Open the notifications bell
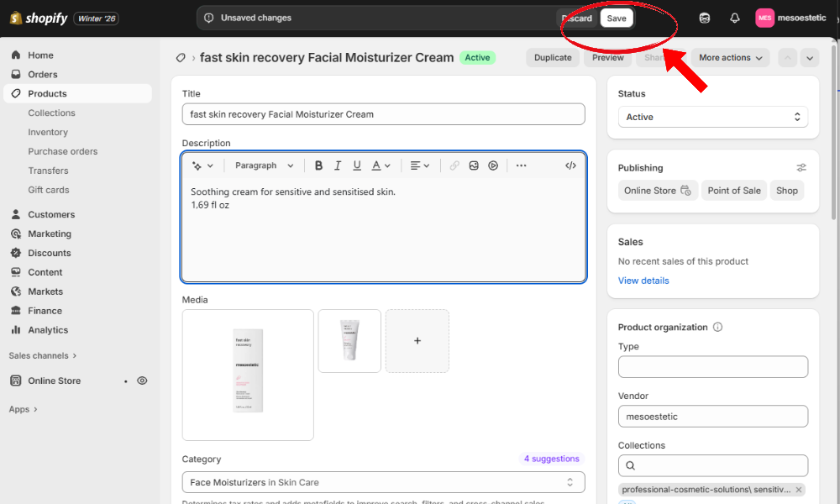This screenshot has width=840, height=504. click(x=734, y=17)
